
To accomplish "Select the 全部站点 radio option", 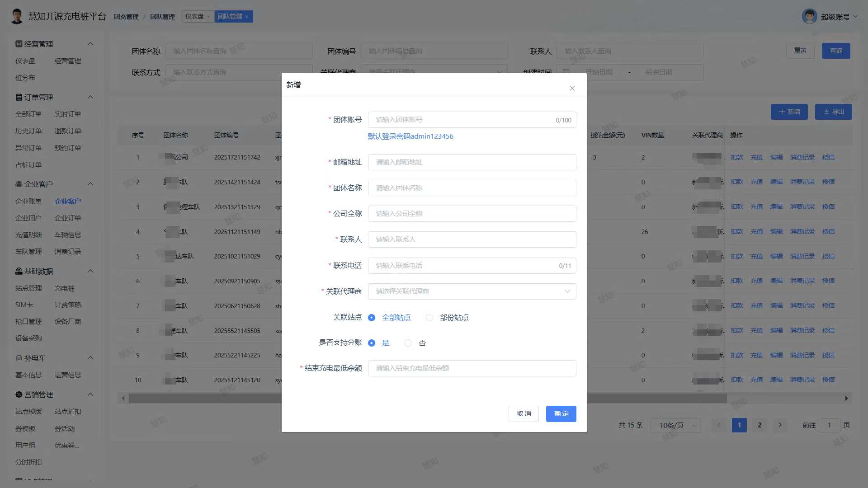I will tap(372, 318).
